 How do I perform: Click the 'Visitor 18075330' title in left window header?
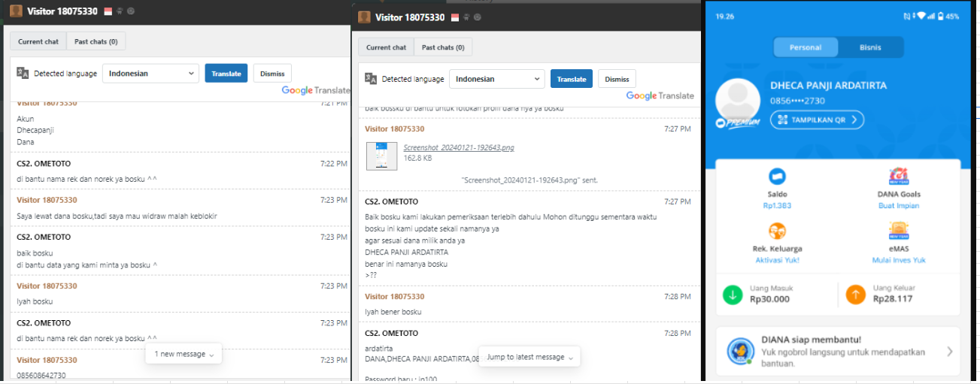click(62, 11)
